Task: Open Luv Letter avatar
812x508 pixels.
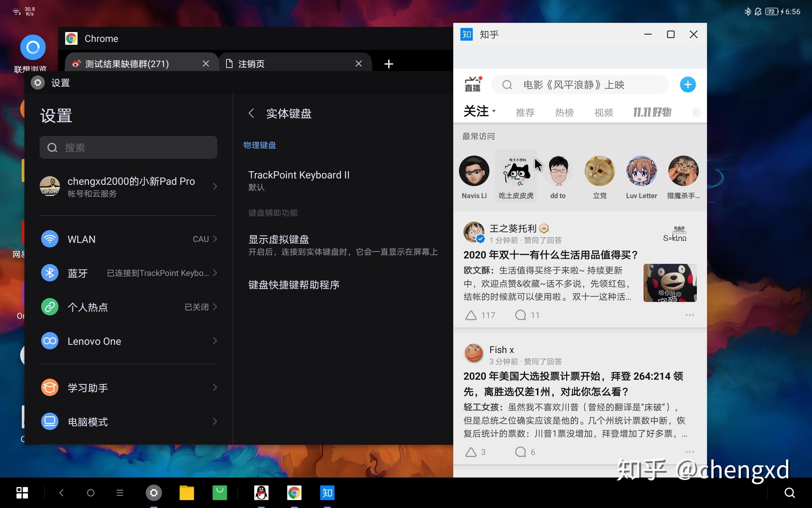Action: pyautogui.click(x=641, y=171)
